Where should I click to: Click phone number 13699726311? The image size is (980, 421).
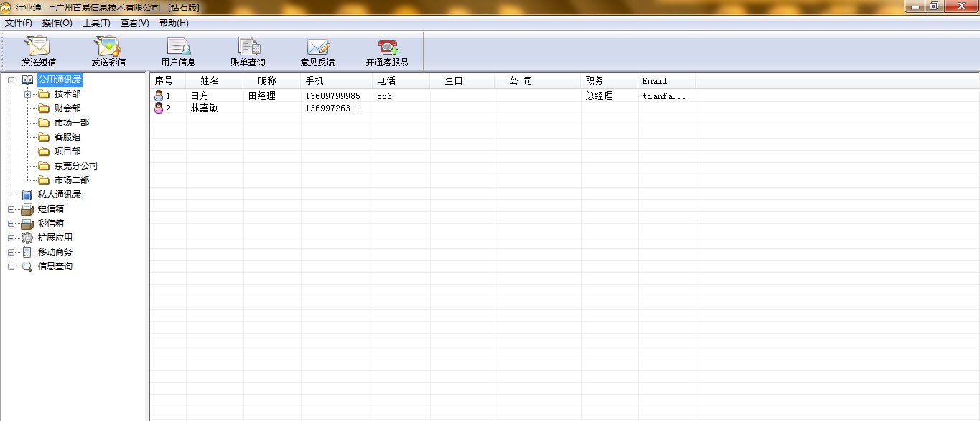[333, 108]
